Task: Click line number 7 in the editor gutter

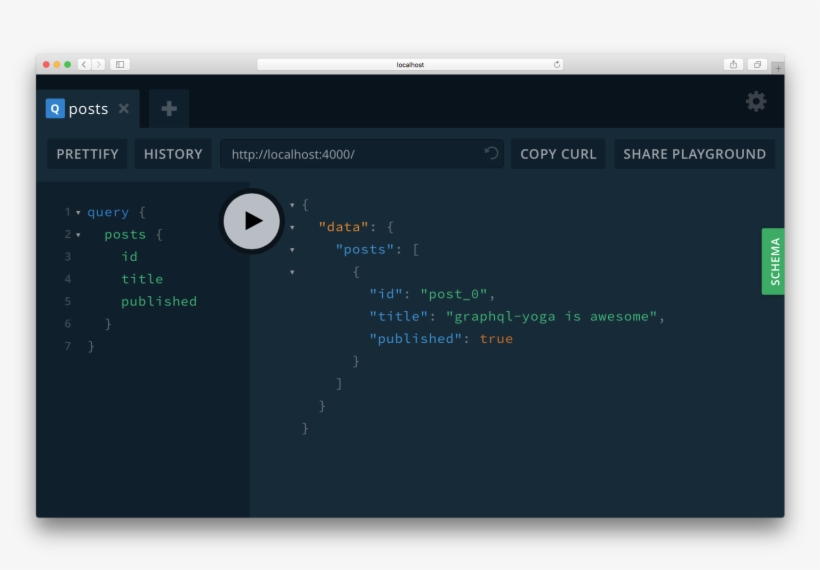Action: (x=67, y=346)
